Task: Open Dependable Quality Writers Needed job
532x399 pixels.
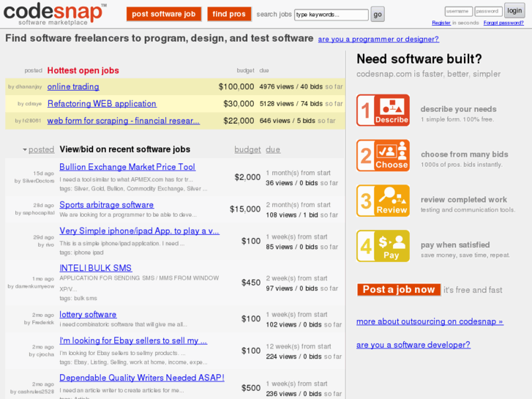Action: click(142, 378)
